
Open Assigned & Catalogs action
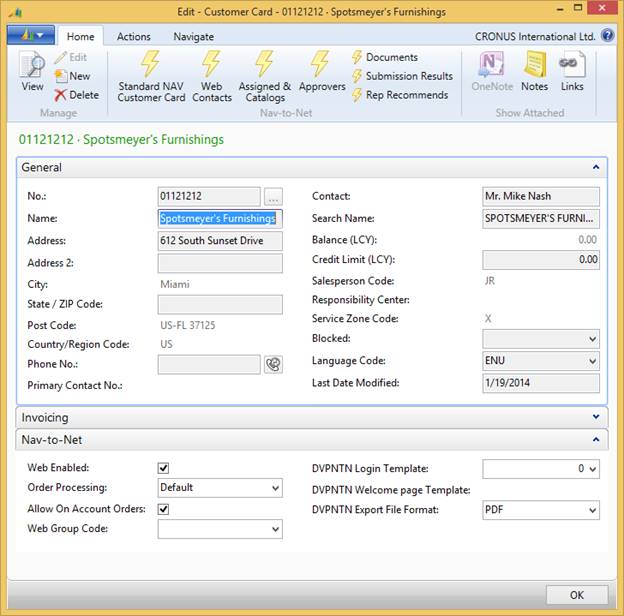point(265,76)
